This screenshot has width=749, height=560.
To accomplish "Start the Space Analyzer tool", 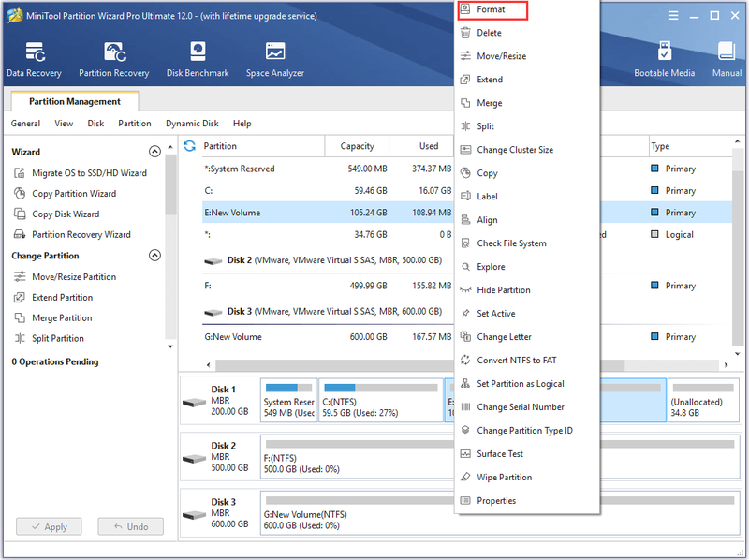I will 275,60.
